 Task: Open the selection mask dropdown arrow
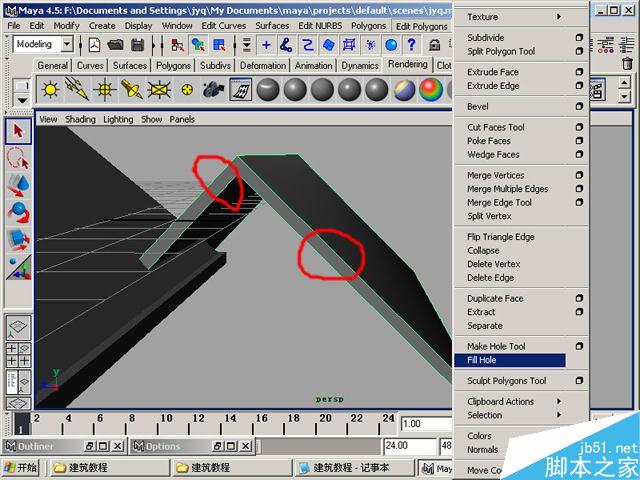click(247, 44)
